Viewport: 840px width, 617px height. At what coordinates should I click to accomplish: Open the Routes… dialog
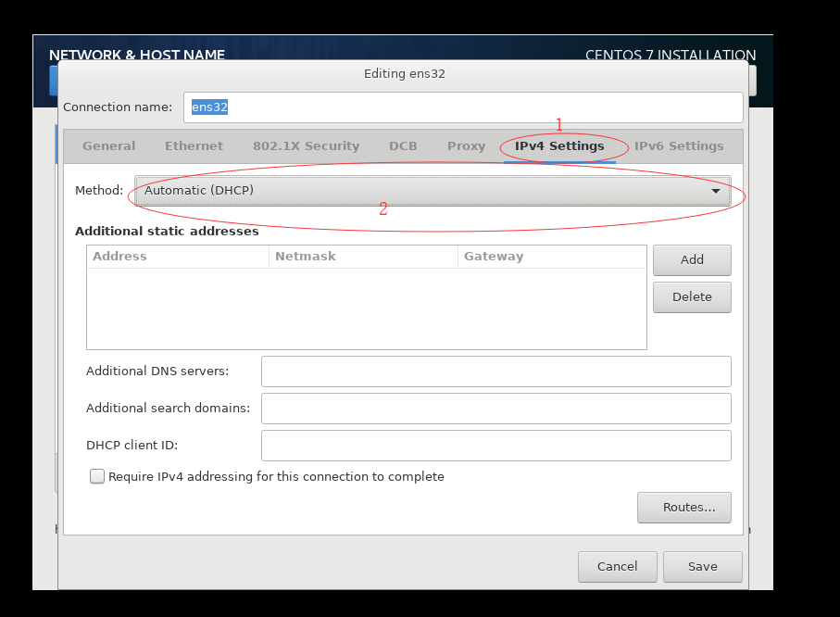[x=683, y=507]
